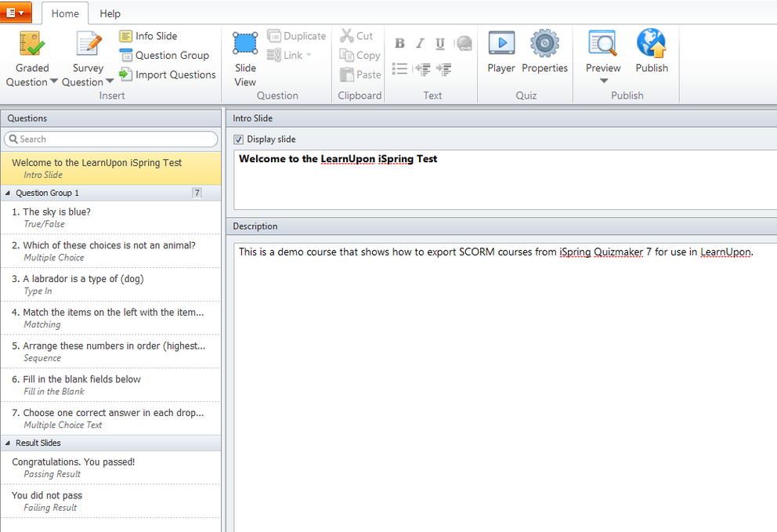
Task: Expand the Survey Question dropdown arrow
Action: [110, 81]
